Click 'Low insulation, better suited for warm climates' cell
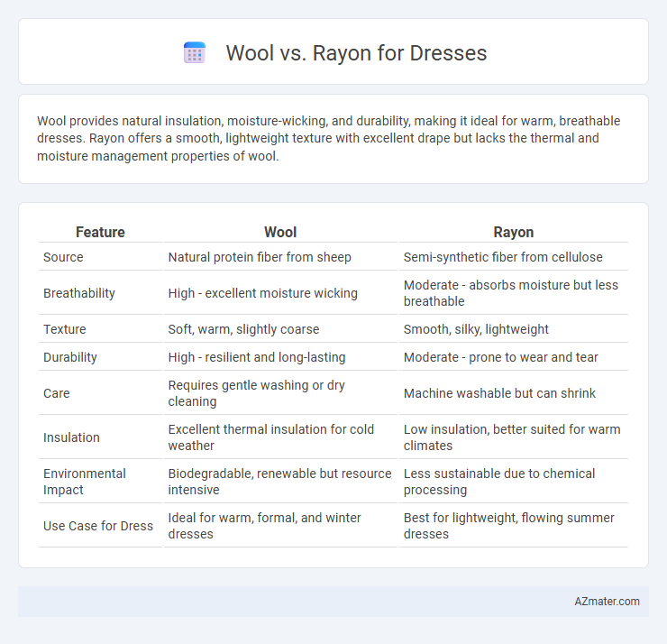Image resolution: width=667 pixels, height=644 pixels. pos(512,437)
